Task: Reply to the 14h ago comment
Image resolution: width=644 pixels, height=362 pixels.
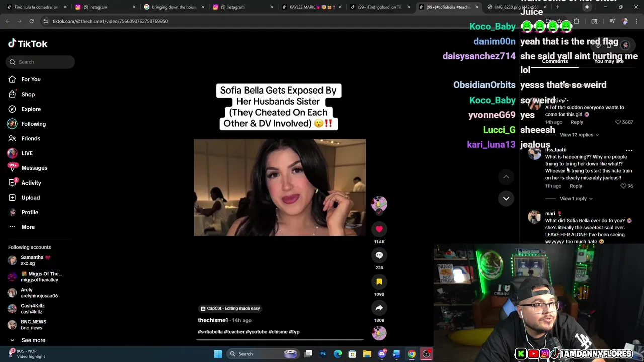Action: [x=577, y=122]
